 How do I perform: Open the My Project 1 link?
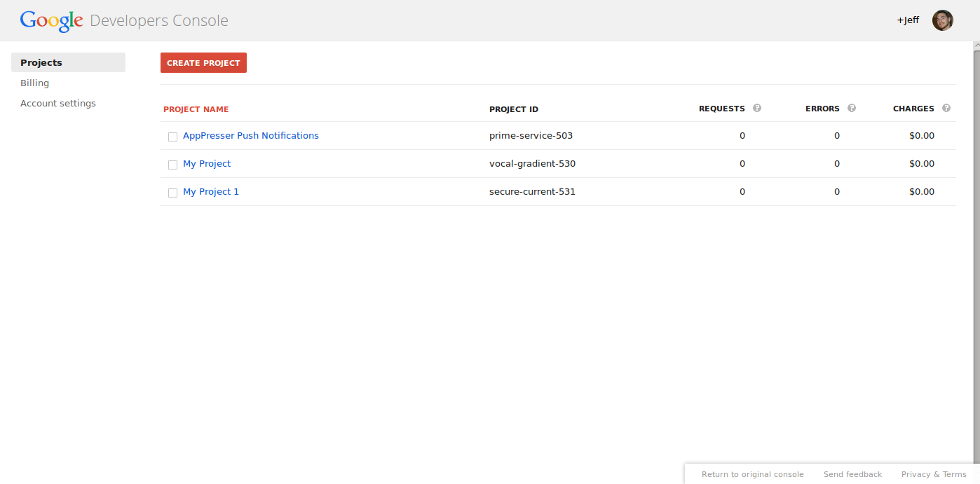tap(211, 192)
